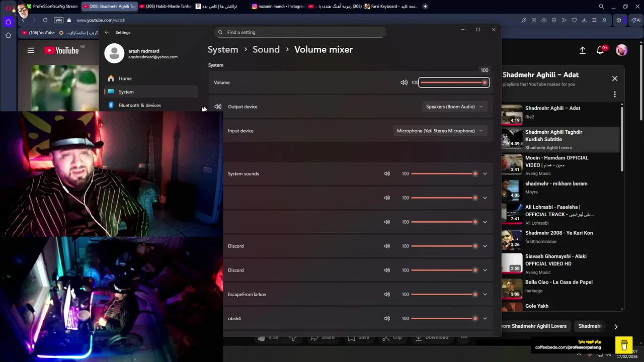
Task: Click the Home icon in Settings sidebar
Action: [x=111, y=78]
